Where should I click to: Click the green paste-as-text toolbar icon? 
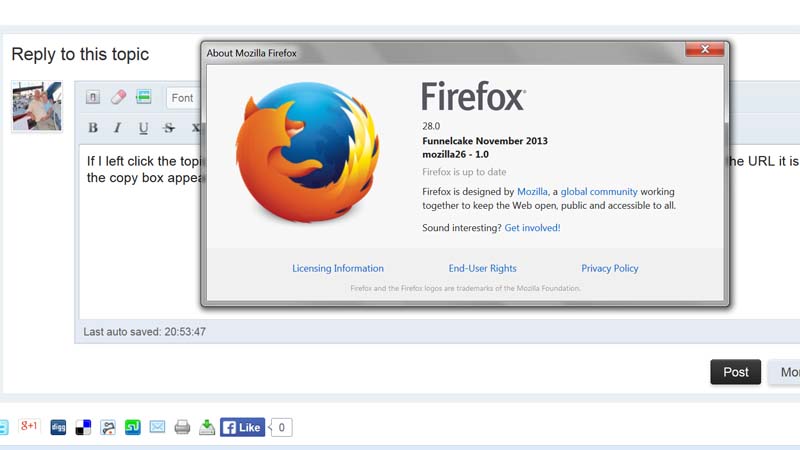[144, 96]
